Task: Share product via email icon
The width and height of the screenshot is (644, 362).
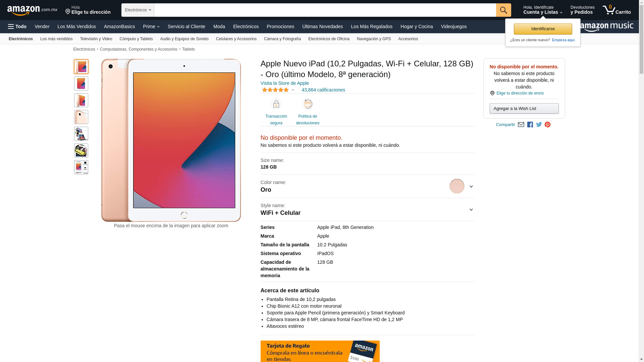Action: pos(521,125)
